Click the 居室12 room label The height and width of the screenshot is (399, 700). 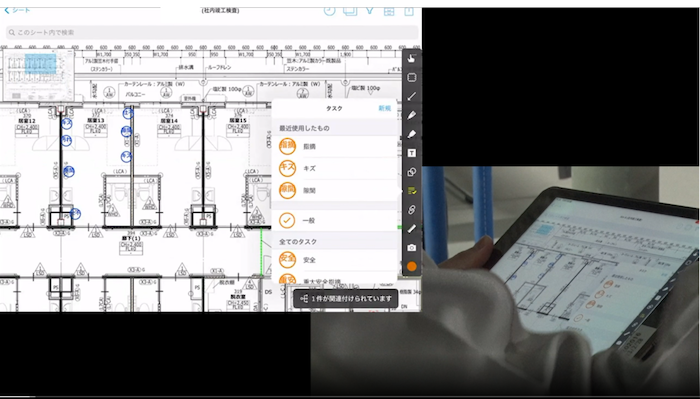[x=26, y=121]
